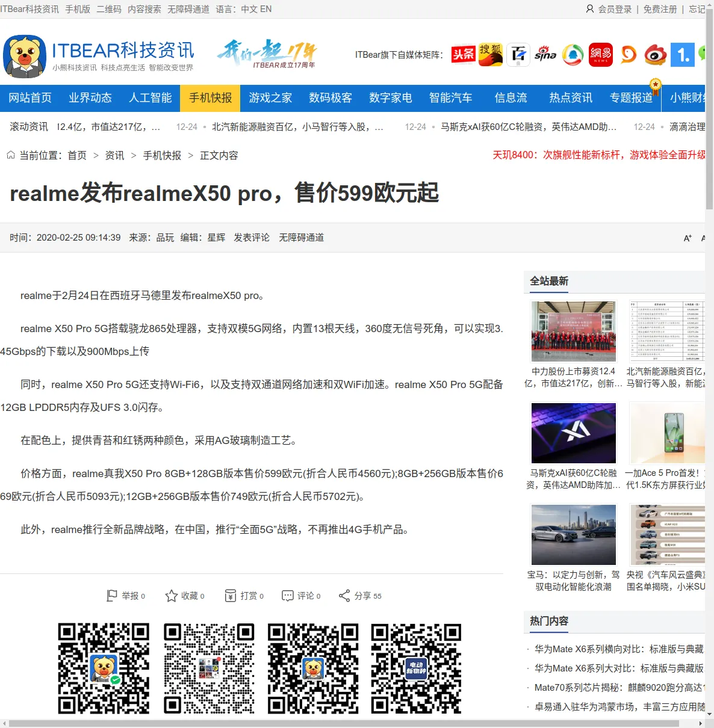Open the blue '1.' media icon
The image size is (714, 728).
click(x=683, y=55)
